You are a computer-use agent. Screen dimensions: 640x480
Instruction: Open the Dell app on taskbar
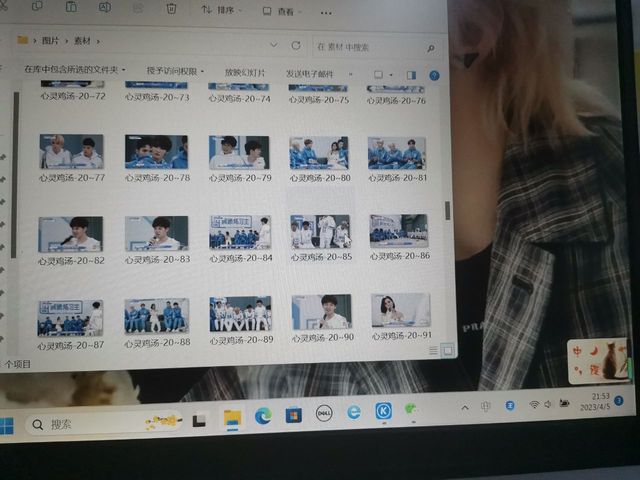coord(324,413)
